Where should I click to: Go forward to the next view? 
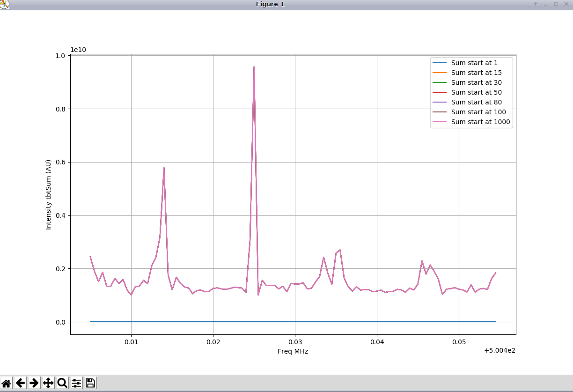point(34,383)
